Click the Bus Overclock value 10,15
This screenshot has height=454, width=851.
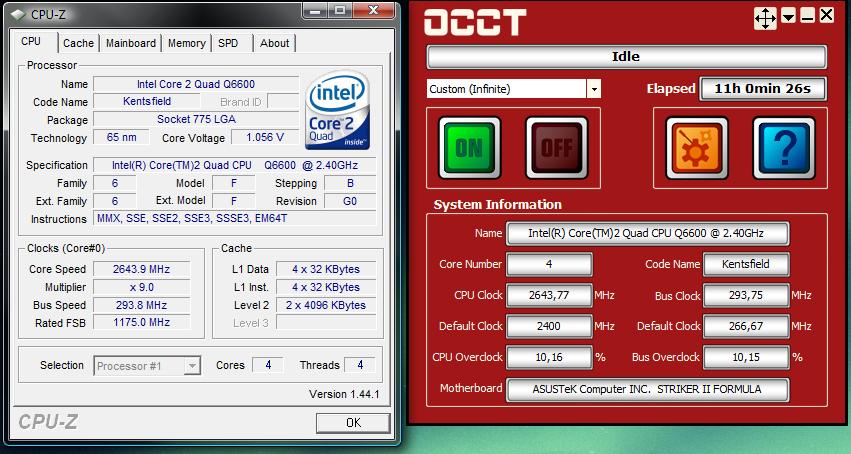746,357
